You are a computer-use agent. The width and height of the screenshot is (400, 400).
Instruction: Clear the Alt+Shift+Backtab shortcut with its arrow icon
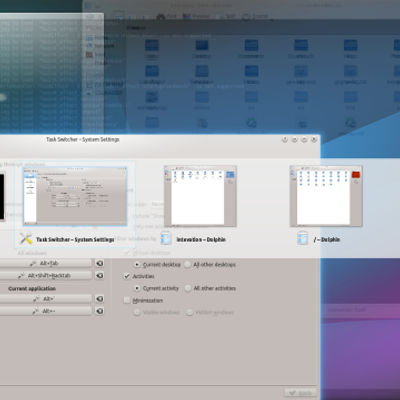99,275
